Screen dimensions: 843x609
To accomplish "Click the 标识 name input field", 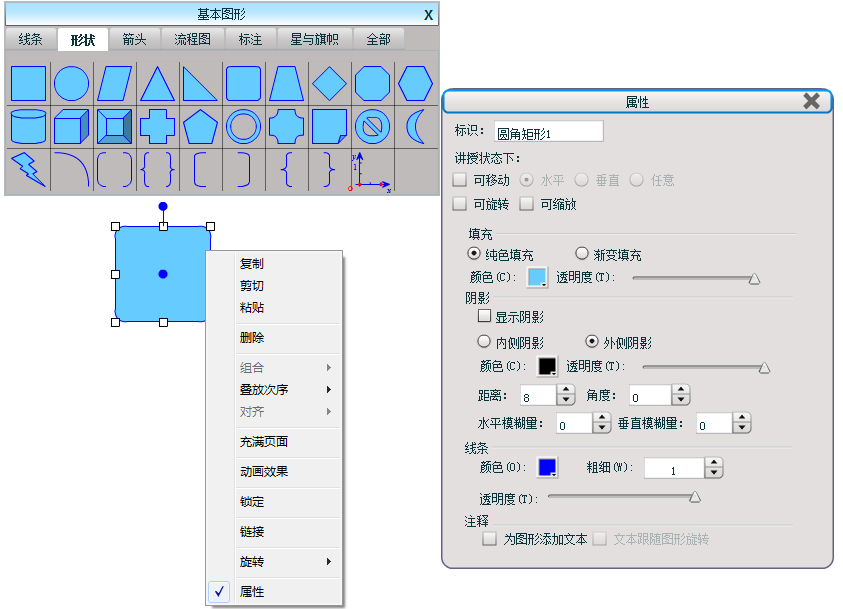I will [x=548, y=132].
